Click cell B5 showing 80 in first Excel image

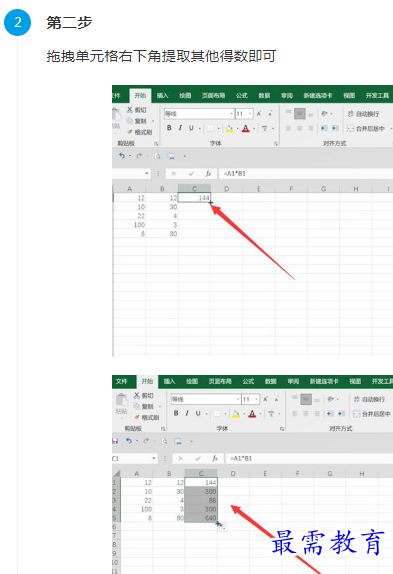[162, 234]
